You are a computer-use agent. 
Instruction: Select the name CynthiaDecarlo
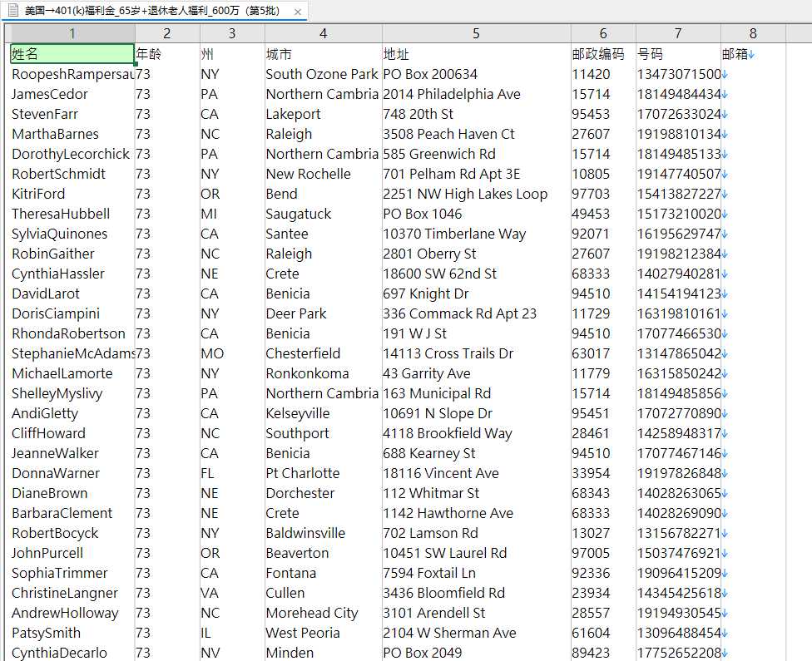click(x=59, y=653)
